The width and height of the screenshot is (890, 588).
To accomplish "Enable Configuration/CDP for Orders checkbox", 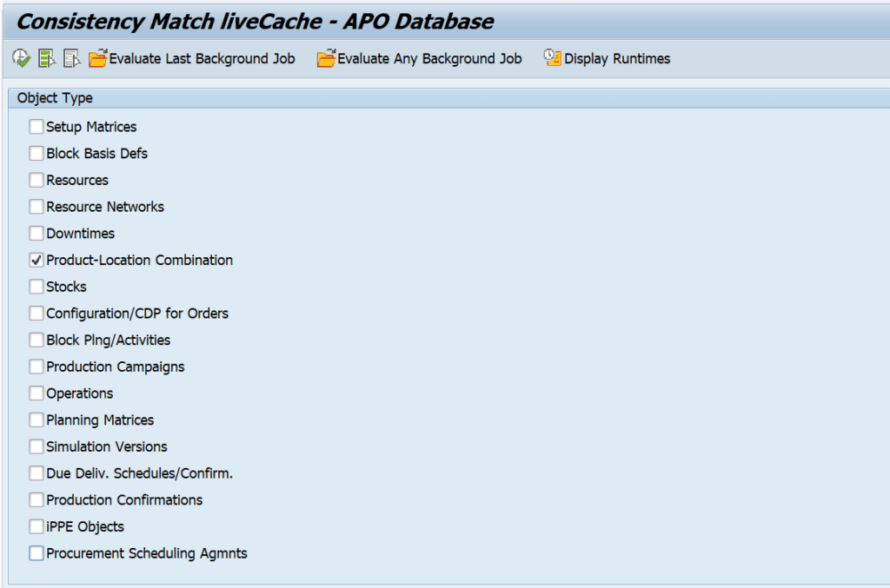I will coord(37,314).
